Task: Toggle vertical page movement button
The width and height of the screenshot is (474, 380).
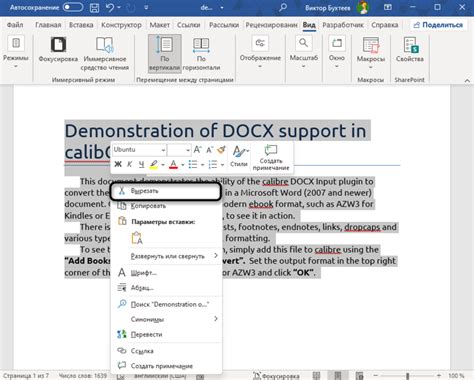Action: coord(165,53)
